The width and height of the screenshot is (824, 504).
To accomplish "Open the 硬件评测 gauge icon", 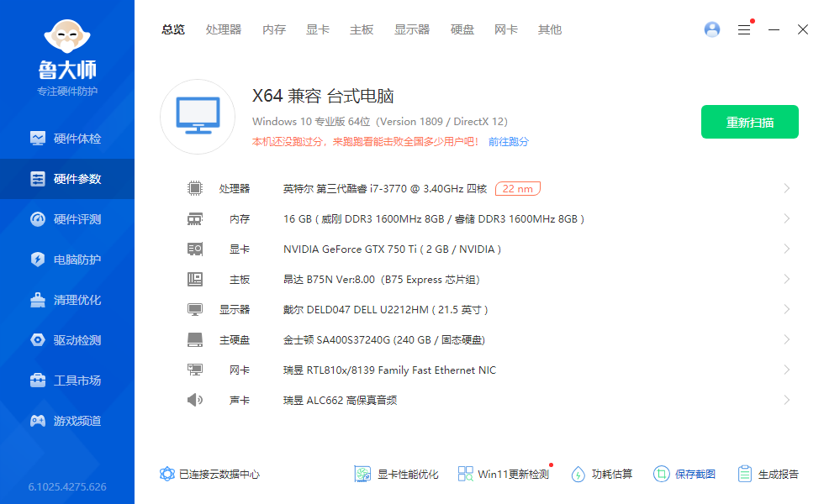I will (x=37, y=219).
